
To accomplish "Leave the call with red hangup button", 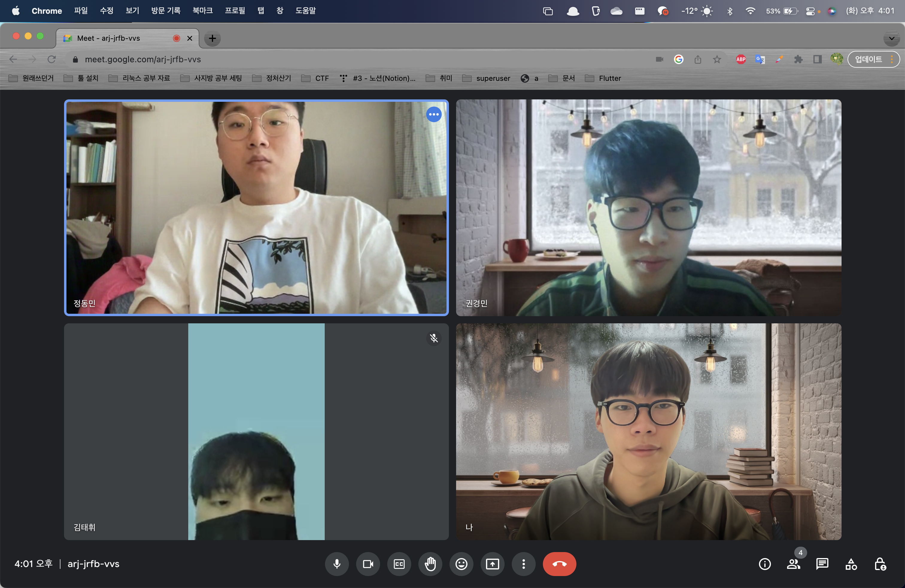I will click(x=559, y=564).
